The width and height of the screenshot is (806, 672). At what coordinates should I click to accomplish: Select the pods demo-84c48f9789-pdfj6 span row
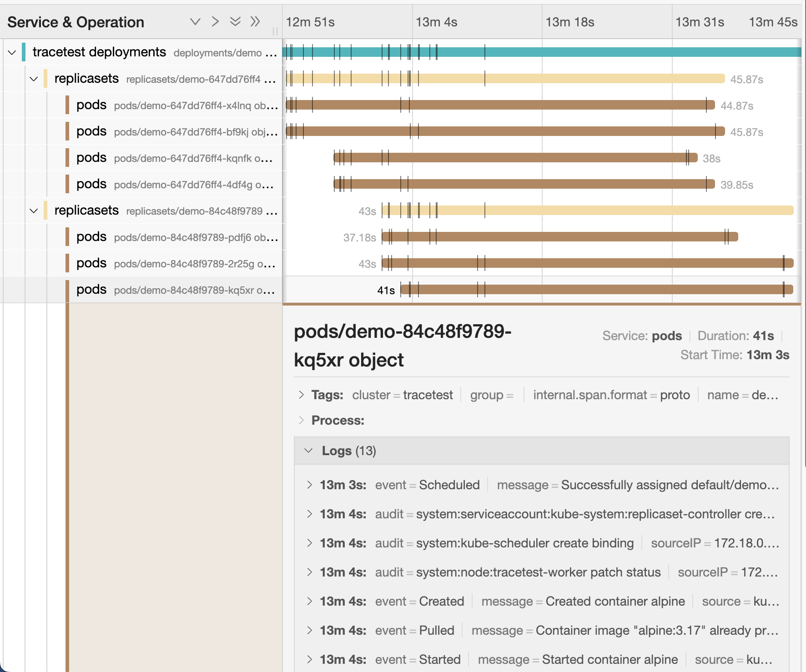[173, 237]
